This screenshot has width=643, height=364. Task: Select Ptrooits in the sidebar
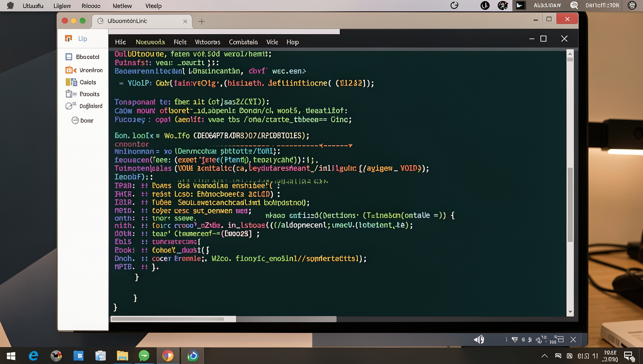pos(90,94)
